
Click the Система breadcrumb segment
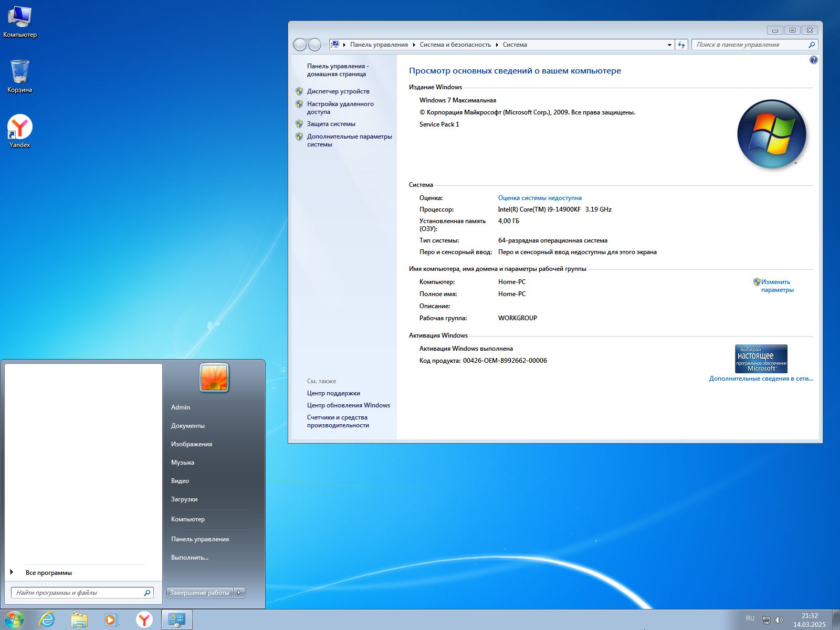click(514, 45)
